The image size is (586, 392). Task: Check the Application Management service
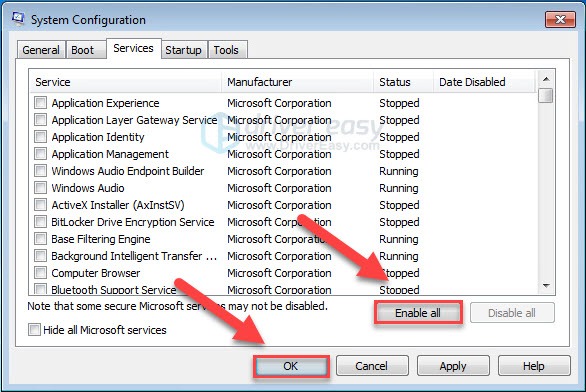40,154
